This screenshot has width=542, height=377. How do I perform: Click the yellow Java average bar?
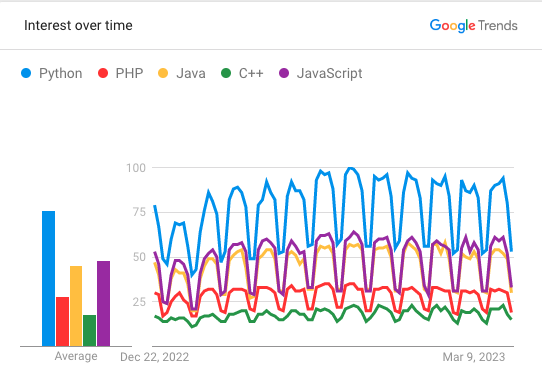[76, 306]
